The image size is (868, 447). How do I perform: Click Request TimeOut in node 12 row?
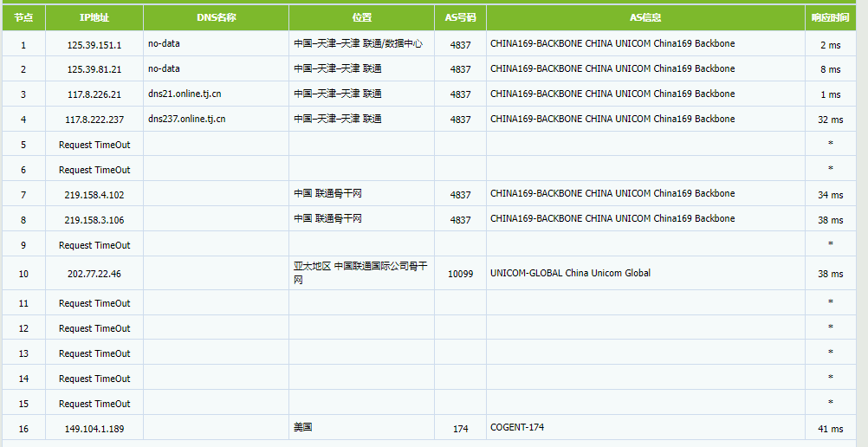click(x=94, y=328)
